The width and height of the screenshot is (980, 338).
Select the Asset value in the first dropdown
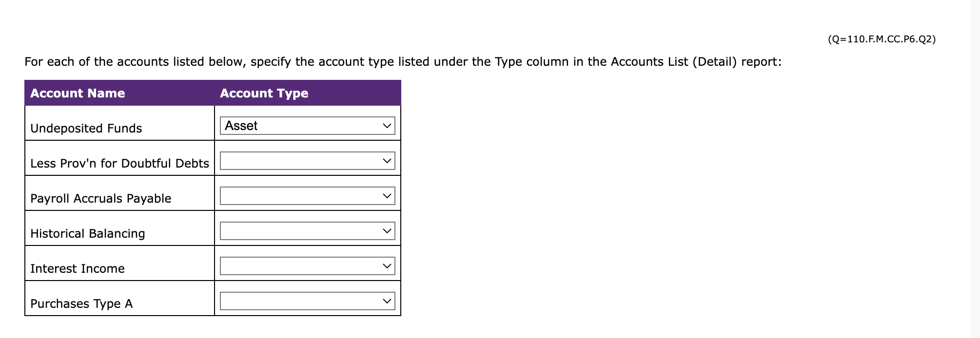pyautogui.click(x=241, y=126)
